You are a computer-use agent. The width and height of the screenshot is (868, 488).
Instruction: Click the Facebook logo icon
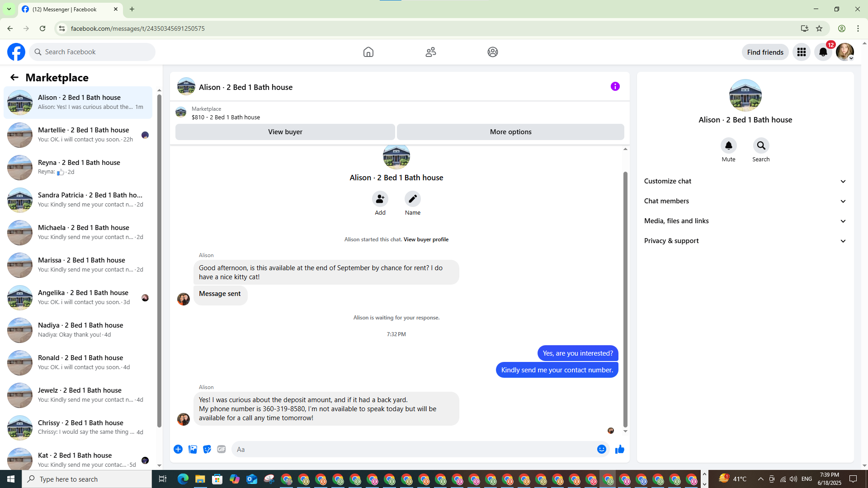point(16,52)
